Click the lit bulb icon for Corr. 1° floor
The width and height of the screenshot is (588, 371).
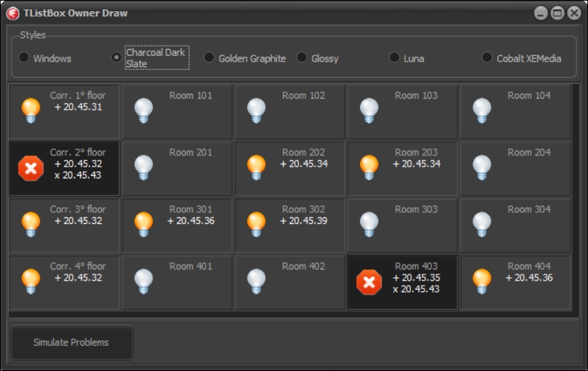[31, 111]
